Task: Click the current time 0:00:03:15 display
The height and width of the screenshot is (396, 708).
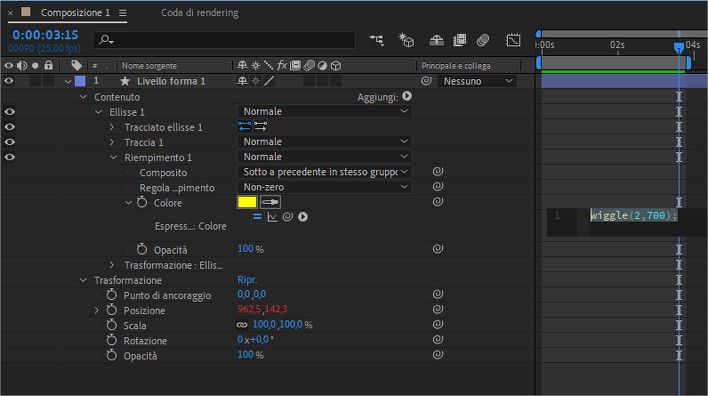Action: tap(45, 35)
